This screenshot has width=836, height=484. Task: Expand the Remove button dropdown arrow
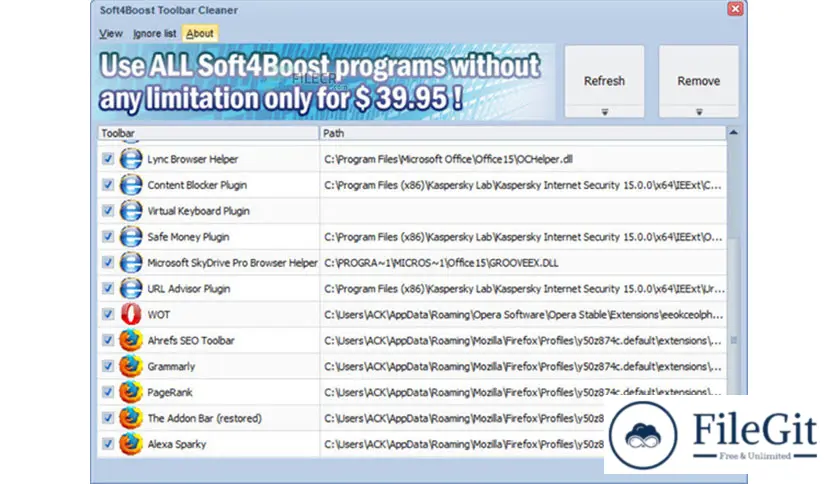pos(699,112)
